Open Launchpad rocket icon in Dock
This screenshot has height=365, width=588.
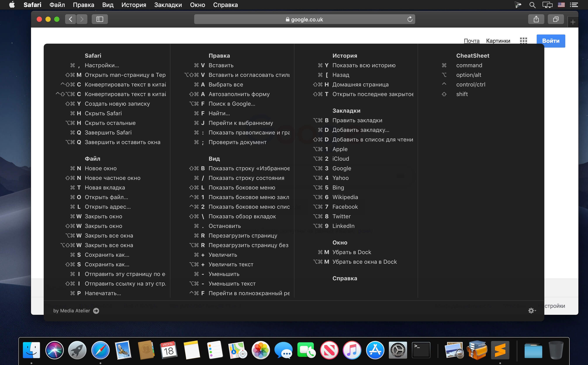(x=77, y=350)
